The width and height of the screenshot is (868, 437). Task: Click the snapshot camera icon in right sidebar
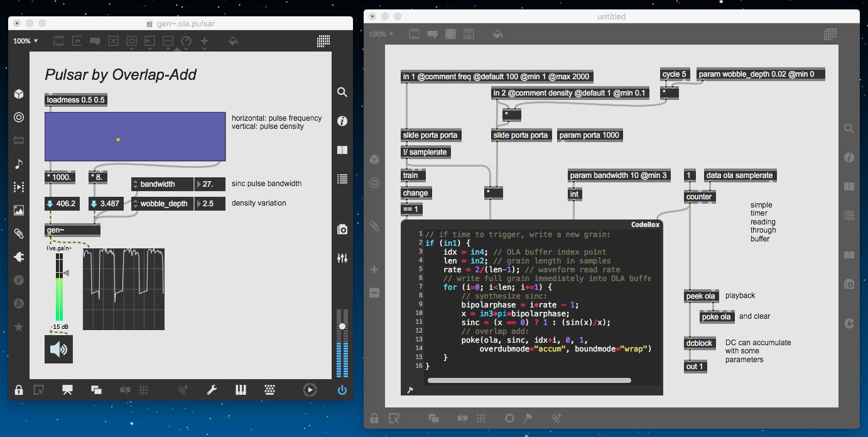pos(342,230)
